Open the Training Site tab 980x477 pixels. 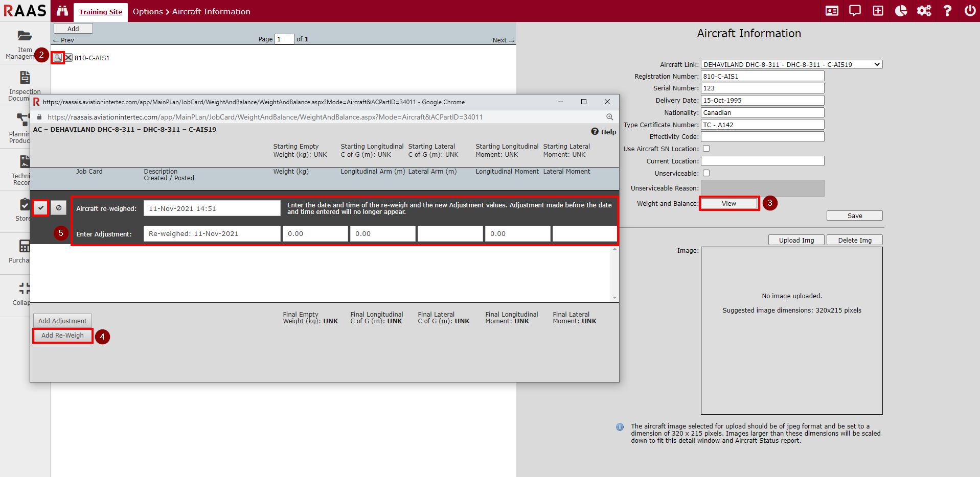[101, 12]
